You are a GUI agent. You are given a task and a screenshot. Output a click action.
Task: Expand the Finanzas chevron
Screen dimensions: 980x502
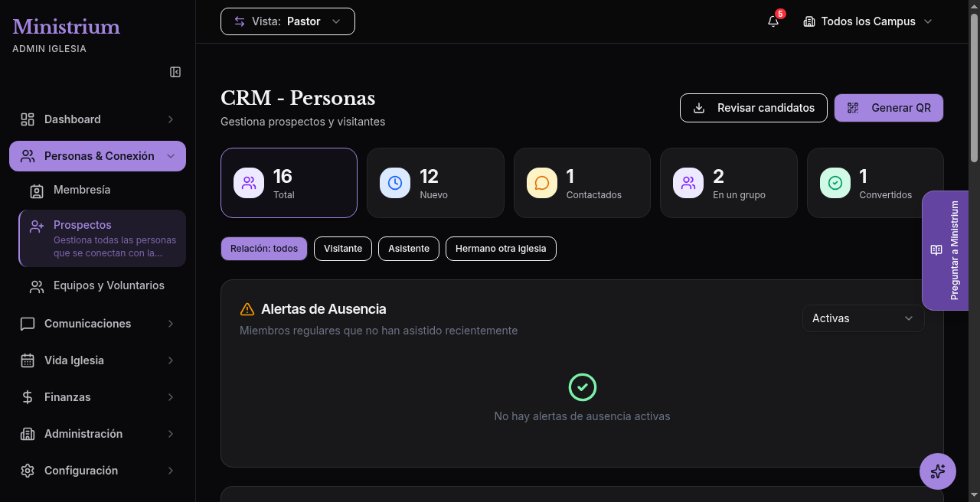(171, 397)
